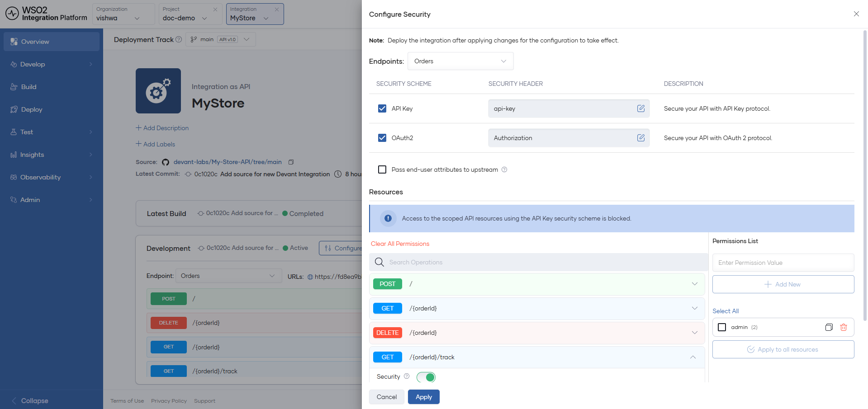
Task: Click the MyStore integration gear thumbnail
Action: coord(158,91)
